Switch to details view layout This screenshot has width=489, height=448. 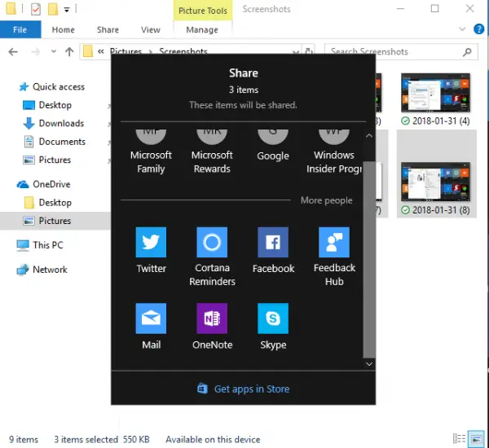459,439
